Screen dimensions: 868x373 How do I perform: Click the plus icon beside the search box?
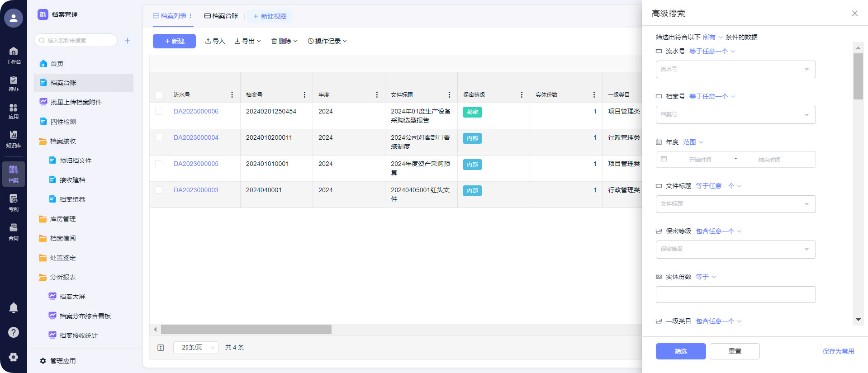click(x=128, y=41)
